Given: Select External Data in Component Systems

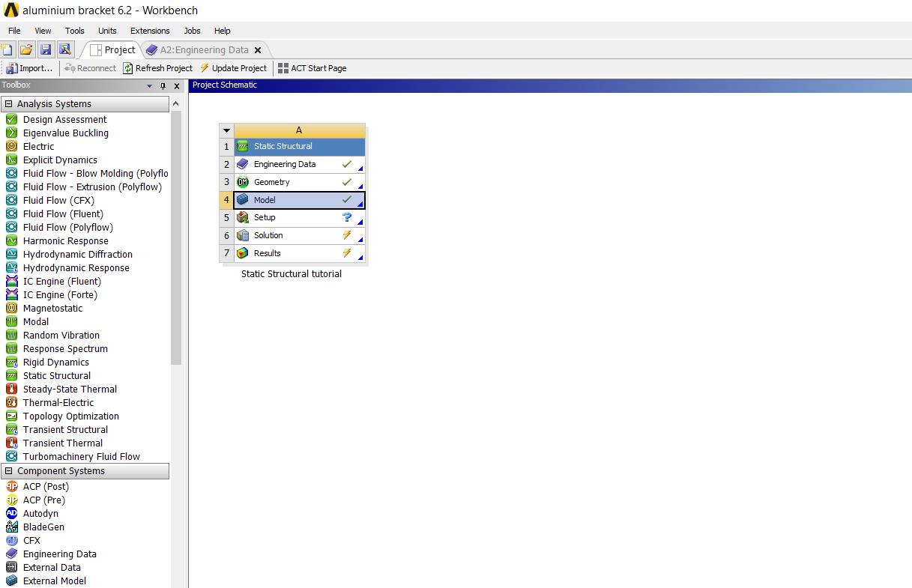Looking at the screenshot, I should pyautogui.click(x=52, y=567).
